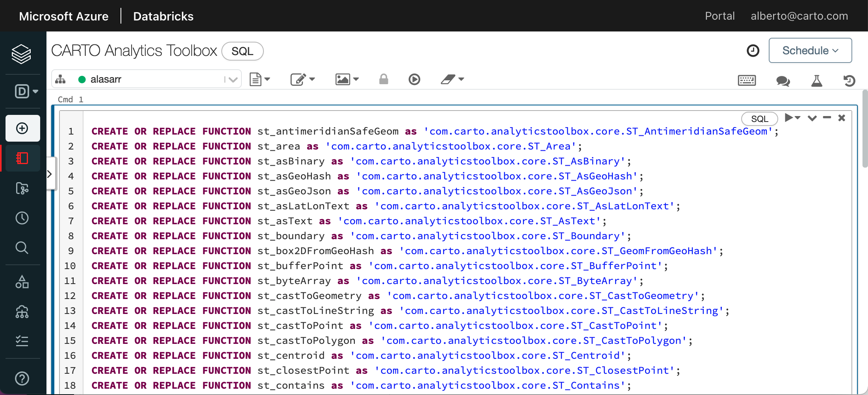Open the Recents clock icon in sidebar
The width and height of the screenshot is (868, 395).
click(x=22, y=218)
